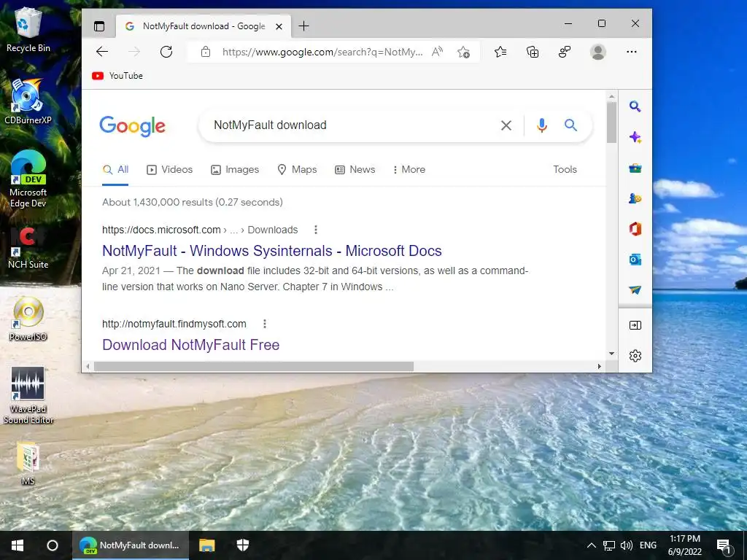Viewport: 747px width, 560px height.
Task: Click the horizontal scrollbar thumb
Action: [x=254, y=366]
